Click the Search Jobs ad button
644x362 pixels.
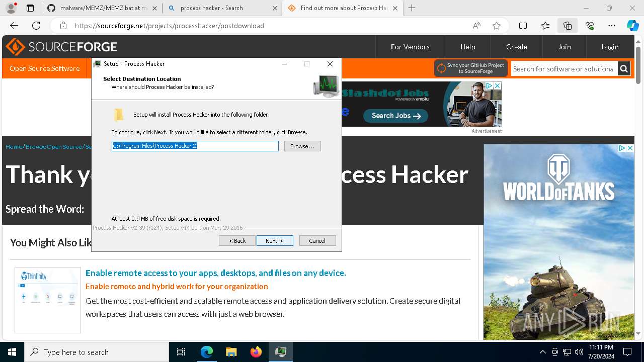pyautogui.click(x=395, y=116)
